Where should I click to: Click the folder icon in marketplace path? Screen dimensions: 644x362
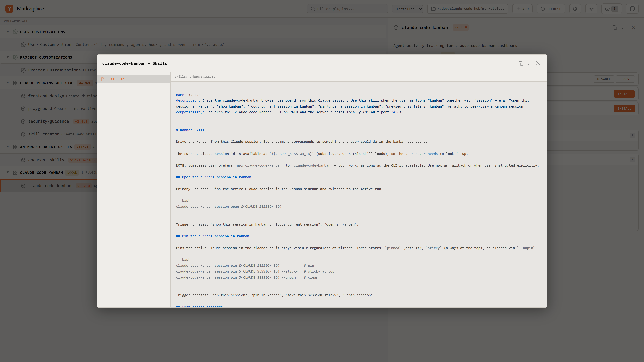[433, 9]
